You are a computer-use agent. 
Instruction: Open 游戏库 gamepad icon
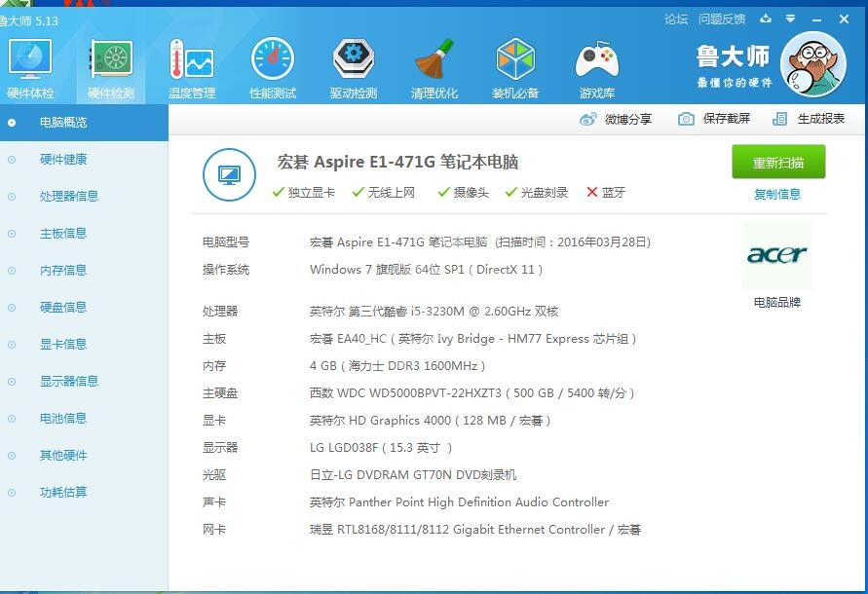coord(597,59)
